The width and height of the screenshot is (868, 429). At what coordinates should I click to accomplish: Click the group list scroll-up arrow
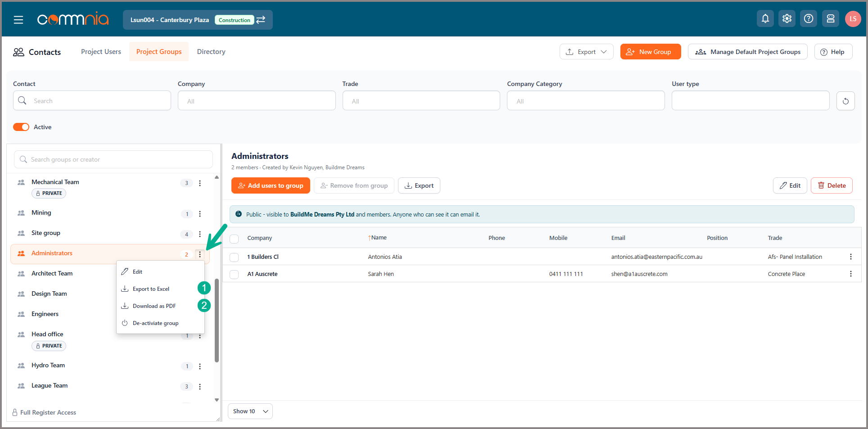pyautogui.click(x=217, y=177)
